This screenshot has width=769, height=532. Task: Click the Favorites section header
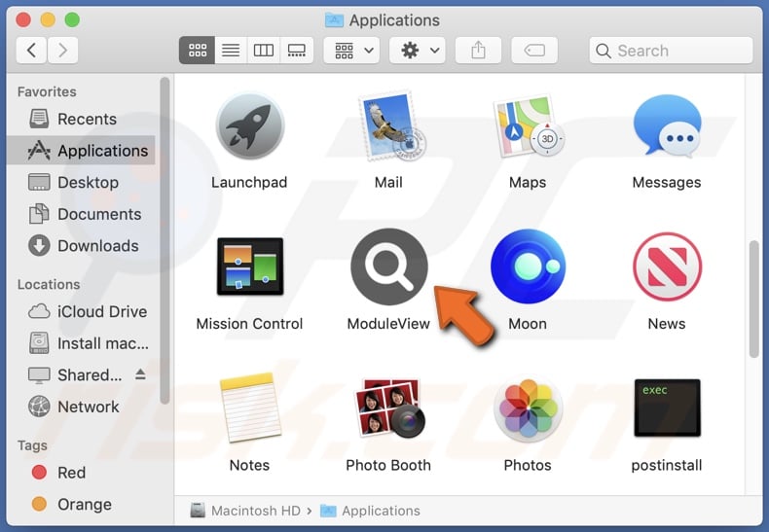coord(47,91)
